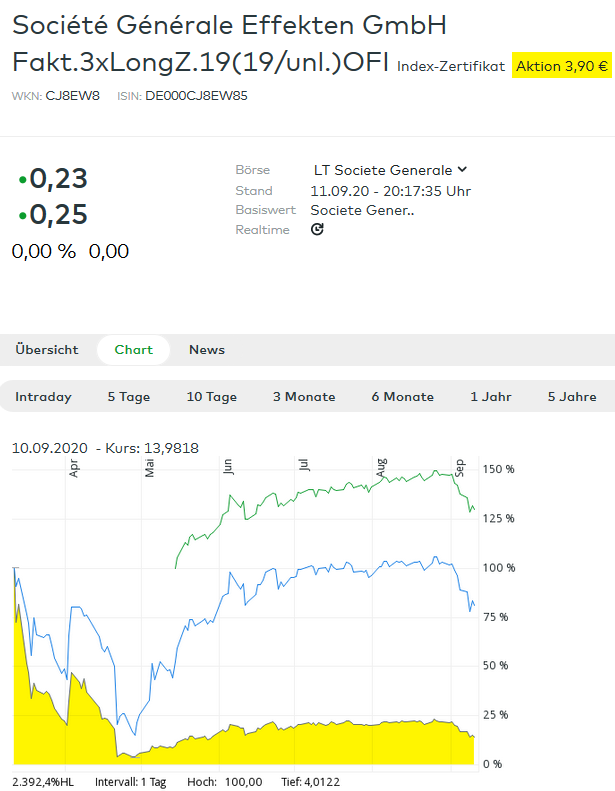The width and height of the screenshot is (615, 791).
Task: Click the green dot beside 0,23
Action: (22, 180)
